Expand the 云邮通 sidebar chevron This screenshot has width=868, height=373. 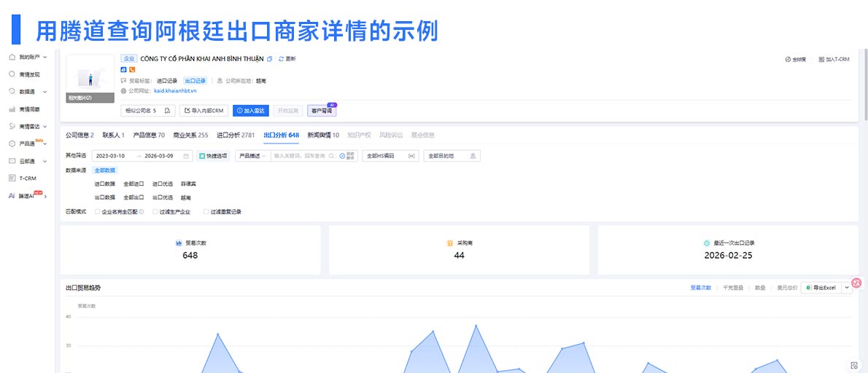[44, 161]
